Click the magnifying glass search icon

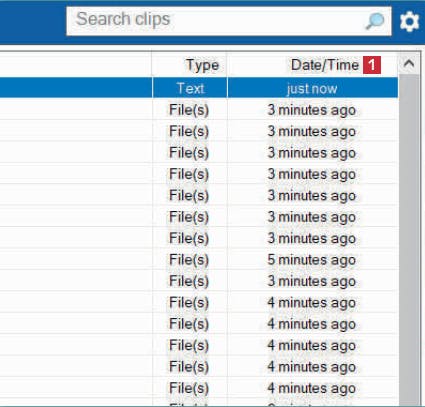tap(375, 21)
